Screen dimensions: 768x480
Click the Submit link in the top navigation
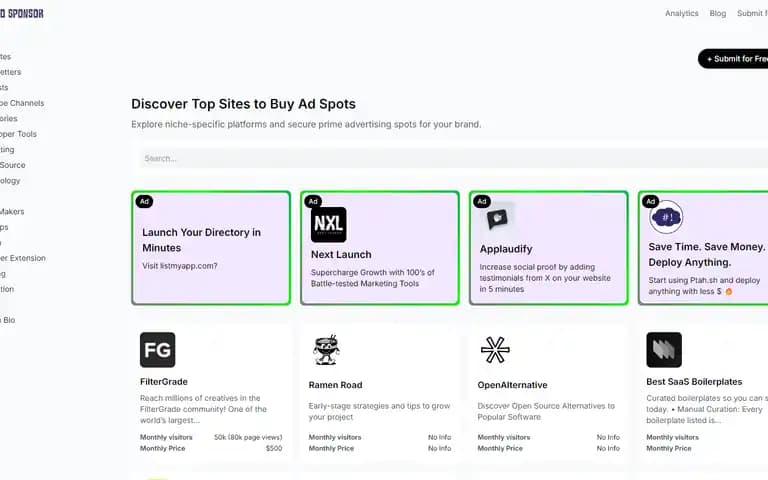752,13
